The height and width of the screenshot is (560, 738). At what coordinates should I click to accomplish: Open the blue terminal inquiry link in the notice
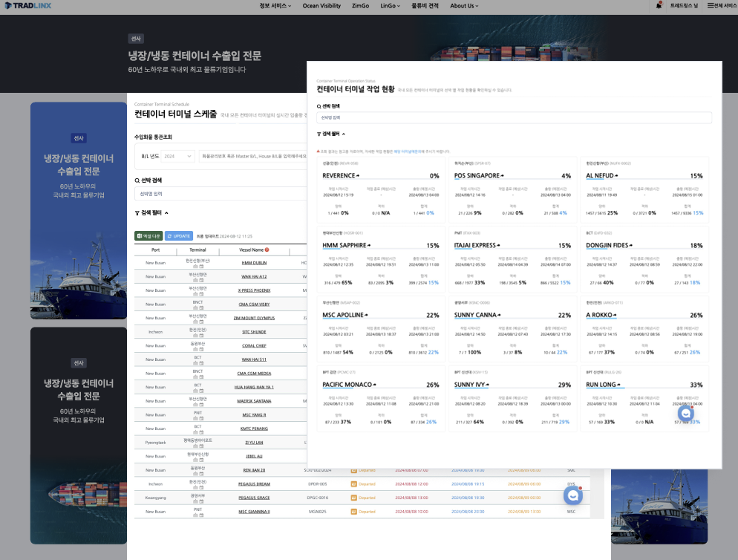(x=408, y=152)
